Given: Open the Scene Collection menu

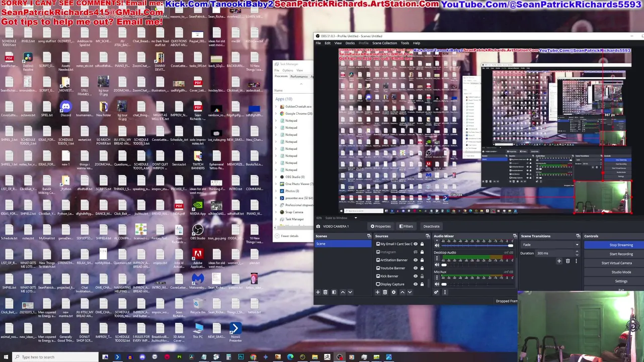Looking at the screenshot, I should (384, 43).
